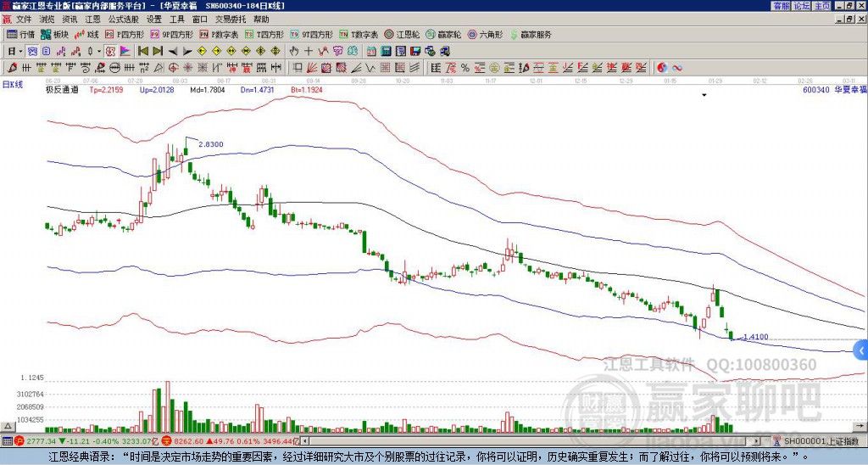Open the 浏览 menu
Screen dimensions: 868x465
[47, 20]
